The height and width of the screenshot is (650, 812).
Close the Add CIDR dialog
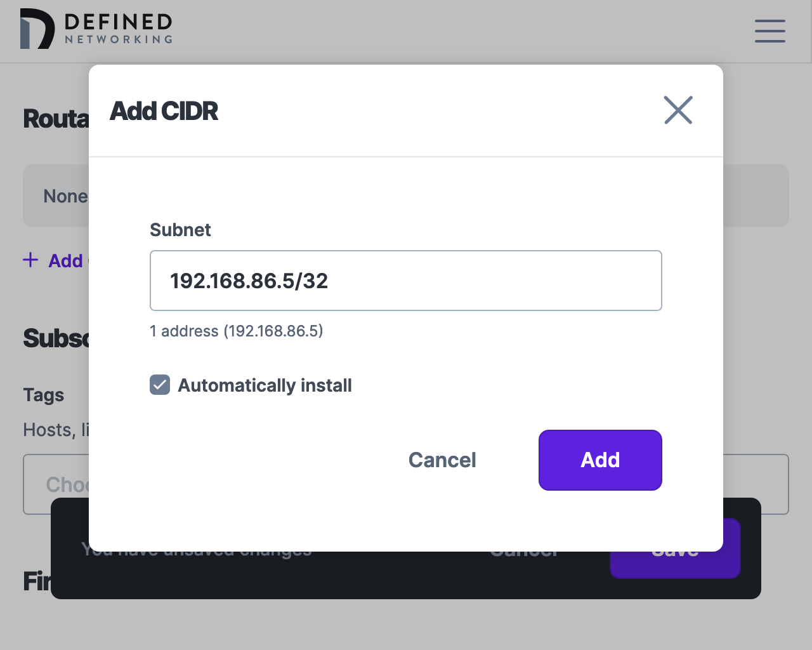point(678,110)
